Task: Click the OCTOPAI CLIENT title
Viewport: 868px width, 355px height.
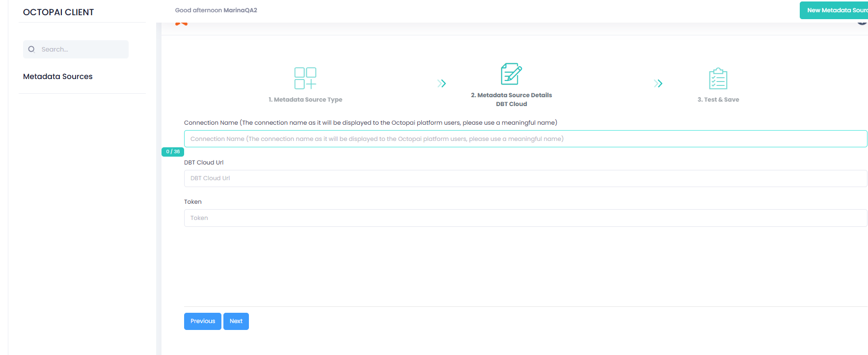Action: [58, 12]
